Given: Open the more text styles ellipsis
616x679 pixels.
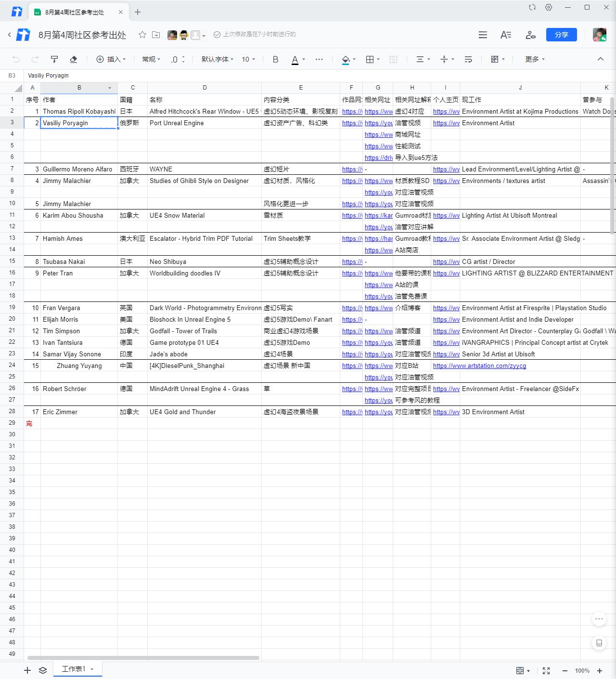Looking at the screenshot, I should click(x=319, y=59).
